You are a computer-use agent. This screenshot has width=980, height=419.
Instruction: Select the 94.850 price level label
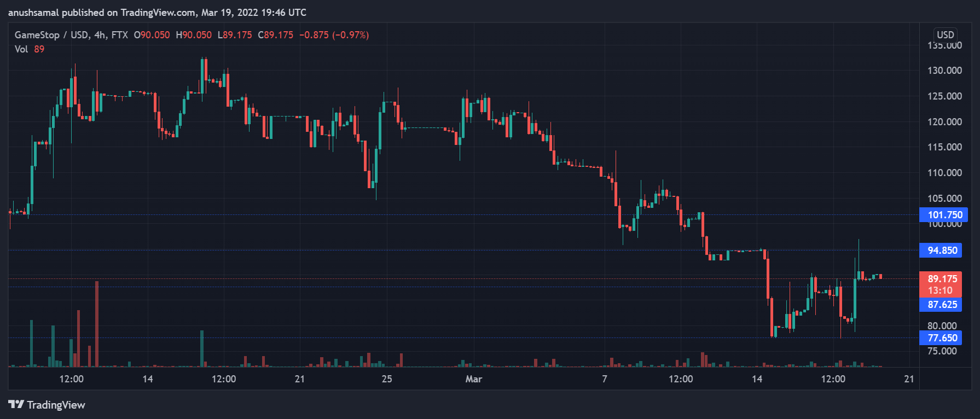pyautogui.click(x=942, y=251)
